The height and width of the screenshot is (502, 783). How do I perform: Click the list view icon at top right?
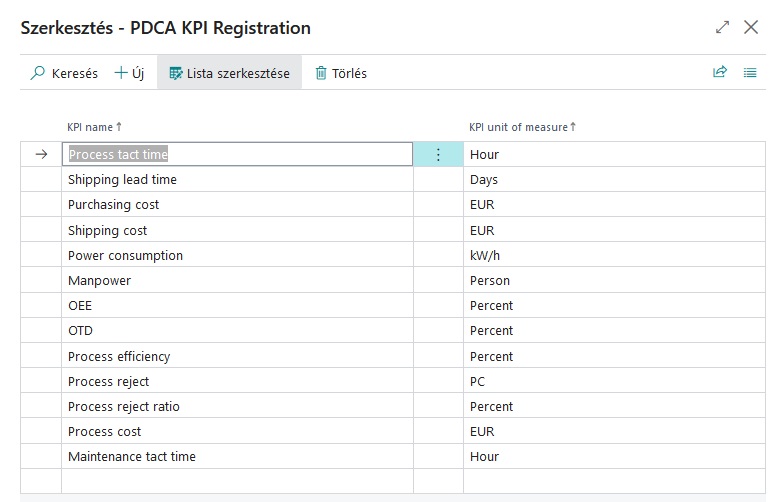[x=750, y=72]
